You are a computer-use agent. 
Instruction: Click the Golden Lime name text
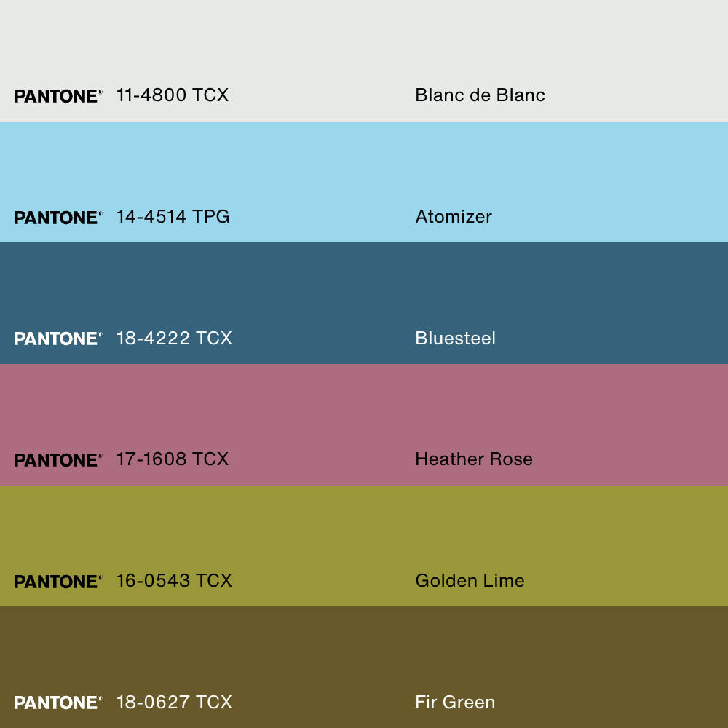coord(470,581)
